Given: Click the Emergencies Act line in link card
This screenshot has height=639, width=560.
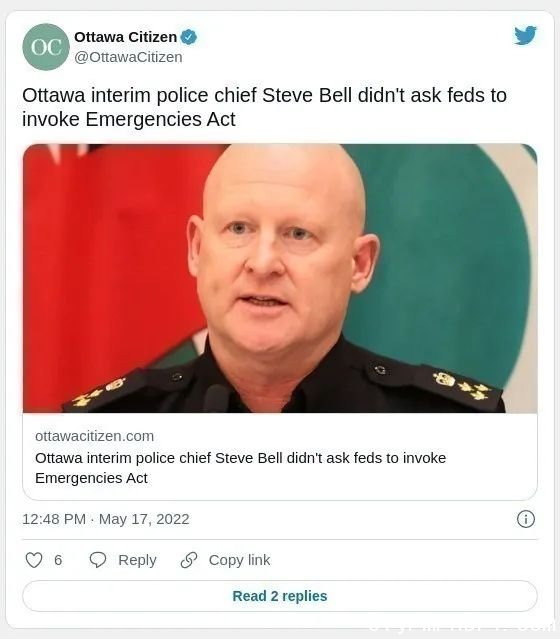Looking at the screenshot, I should 91,478.
